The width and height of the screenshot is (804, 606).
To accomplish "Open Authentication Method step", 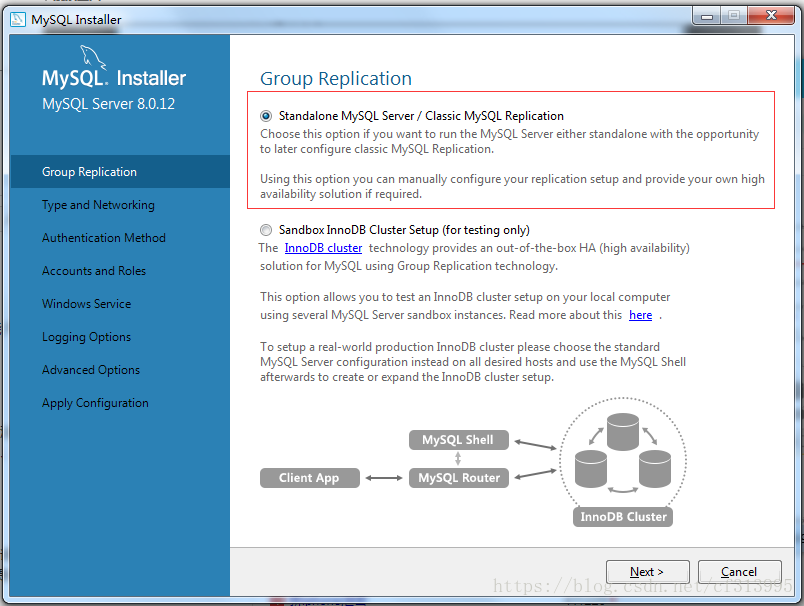I will click(x=104, y=238).
